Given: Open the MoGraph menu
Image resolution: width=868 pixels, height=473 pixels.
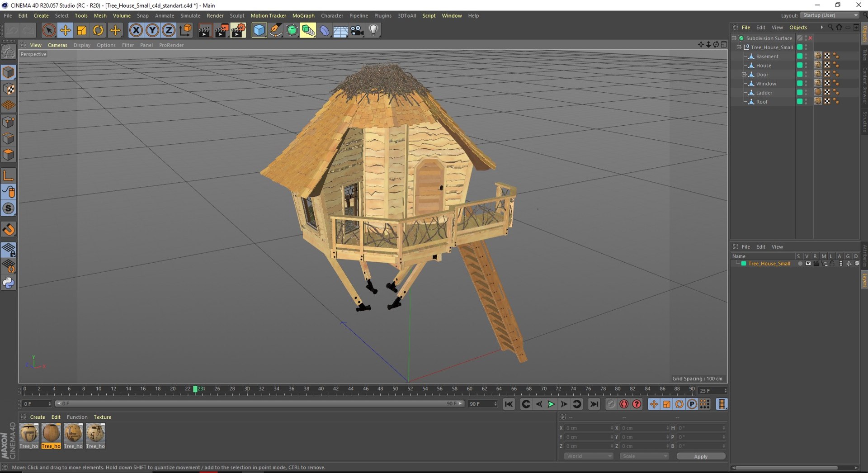Looking at the screenshot, I should click(x=303, y=15).
